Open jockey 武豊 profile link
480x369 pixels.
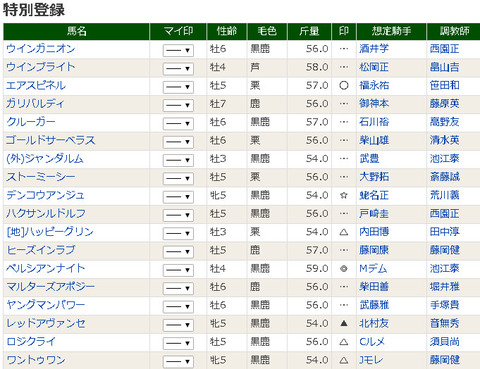(369, 159)
